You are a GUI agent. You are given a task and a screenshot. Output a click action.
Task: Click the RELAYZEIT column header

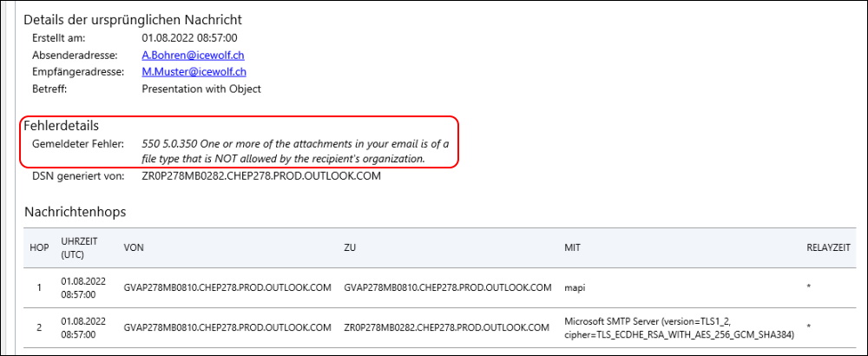[829, 248]
